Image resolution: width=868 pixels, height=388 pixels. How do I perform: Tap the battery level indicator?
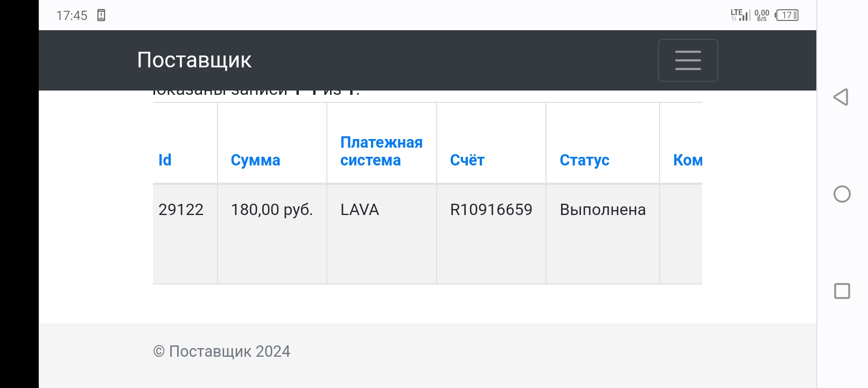pos(787,15)
